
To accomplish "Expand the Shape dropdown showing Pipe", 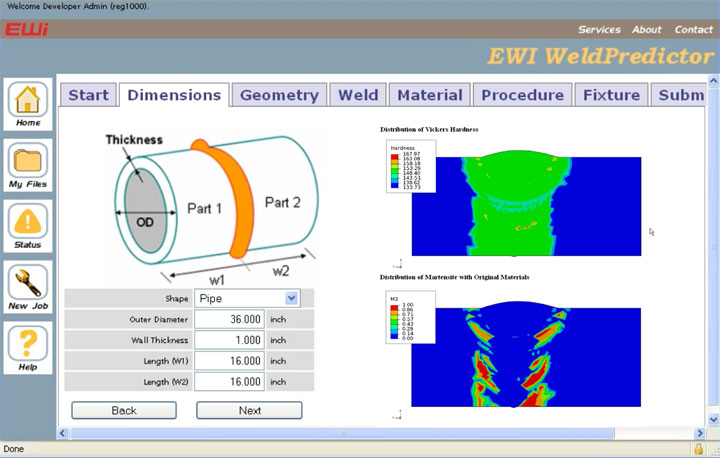I will point(248,299).
